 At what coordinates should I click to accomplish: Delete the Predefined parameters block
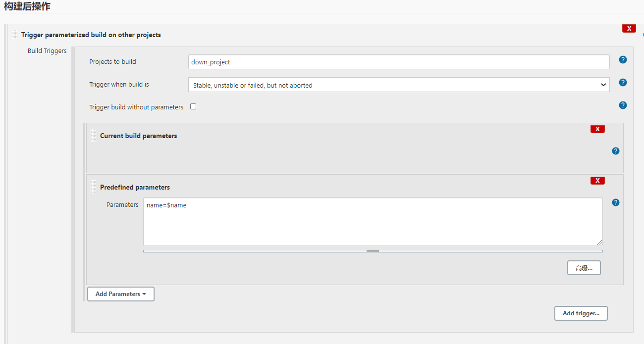[x=597, y=180]
